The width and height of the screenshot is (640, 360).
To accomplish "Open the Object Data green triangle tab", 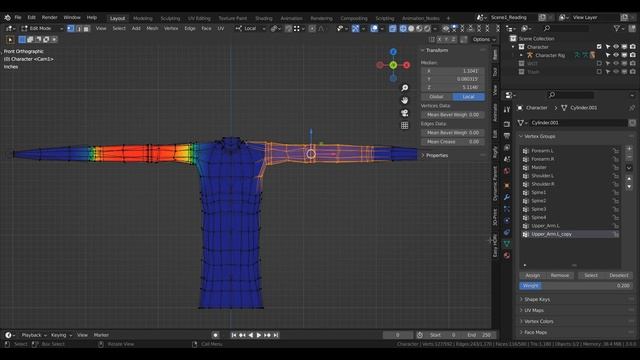I will click(507, 244).
